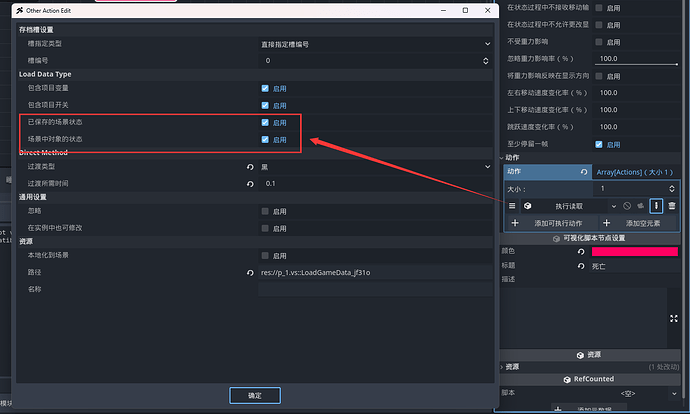Uncheck the 已保存的场景状态 checkbox

coord(265,123)
